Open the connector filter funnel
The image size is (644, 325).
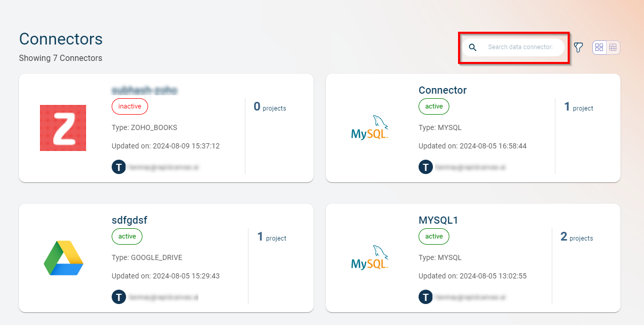tap(578, 48)
